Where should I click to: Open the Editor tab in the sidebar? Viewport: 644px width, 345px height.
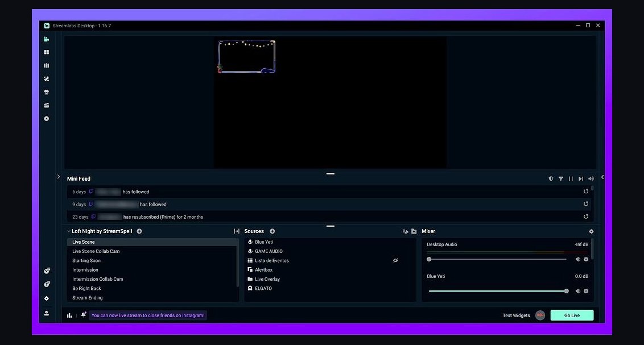coord(47,39)
